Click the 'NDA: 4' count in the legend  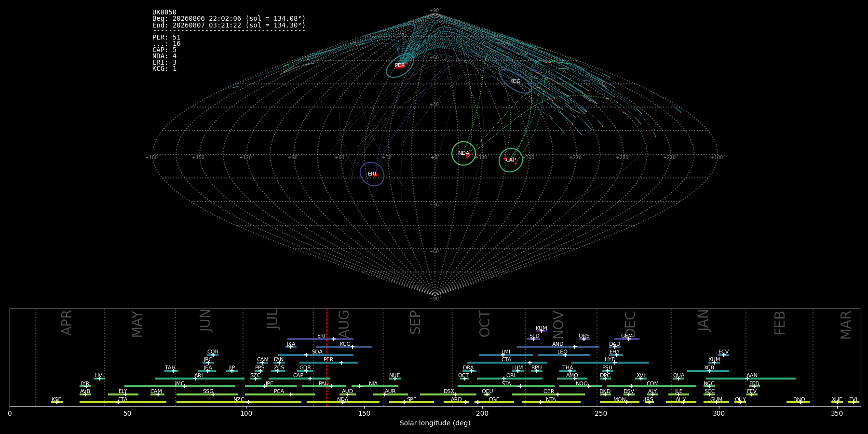164,56
